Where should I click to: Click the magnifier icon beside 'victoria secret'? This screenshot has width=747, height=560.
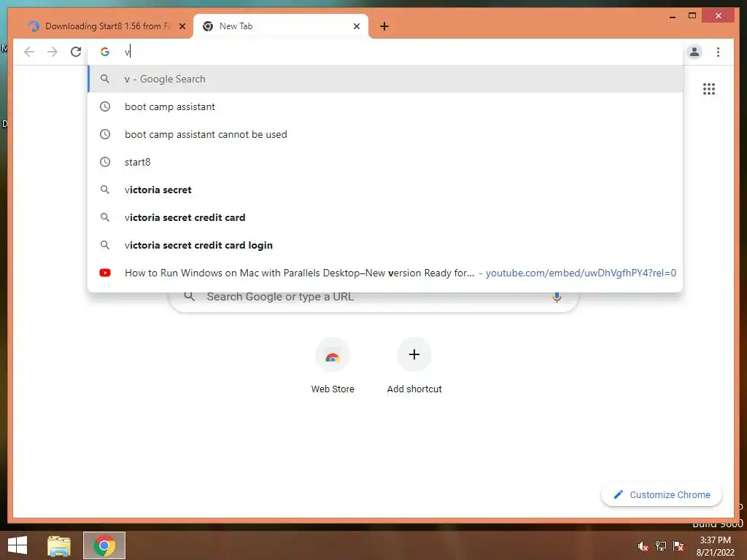tap(105, 190)
